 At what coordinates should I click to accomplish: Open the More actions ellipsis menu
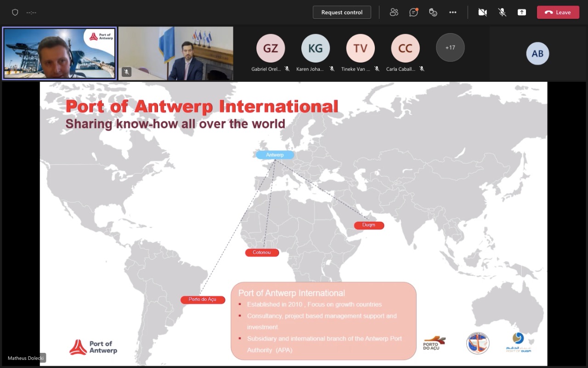coord(453,12)
